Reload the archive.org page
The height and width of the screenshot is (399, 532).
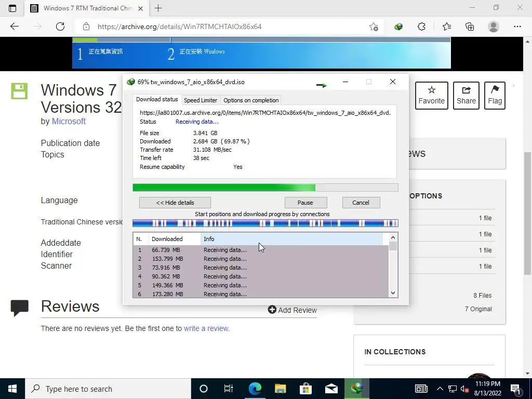pyautogui.click(x=60, y=26)
